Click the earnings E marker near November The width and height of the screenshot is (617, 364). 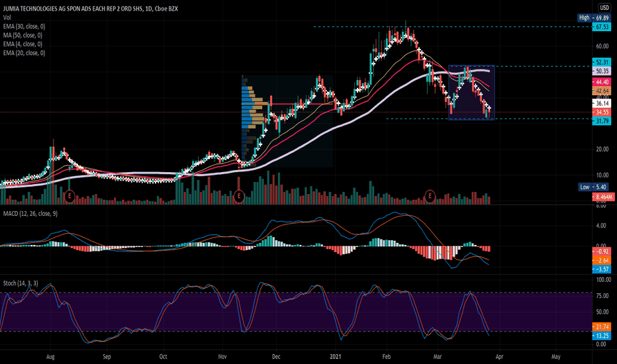239,196
